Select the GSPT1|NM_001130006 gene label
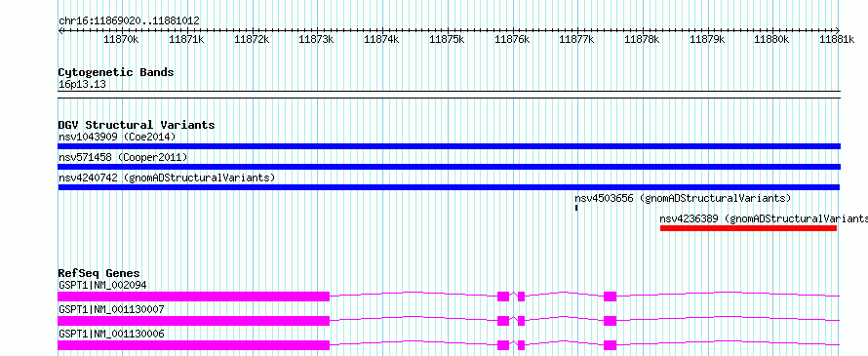Viewport: 868px width, 356px height. point(111,334)
